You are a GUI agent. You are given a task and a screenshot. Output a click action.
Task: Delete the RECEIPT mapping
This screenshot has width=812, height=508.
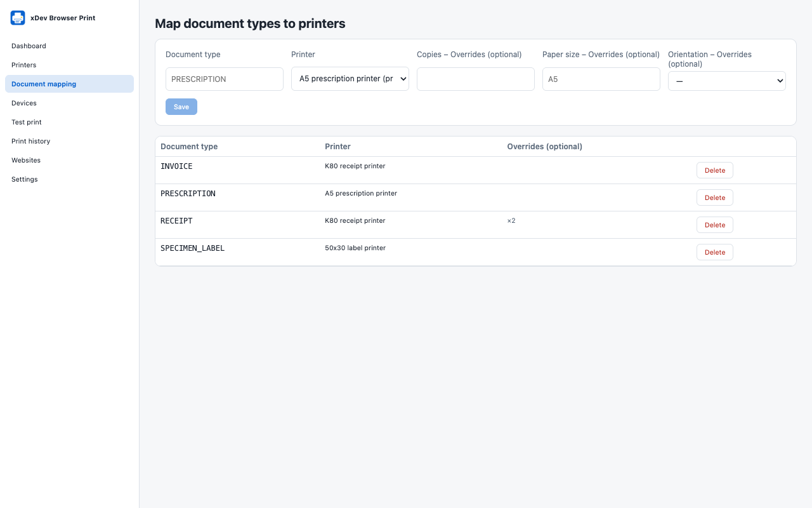click(715, 225)
